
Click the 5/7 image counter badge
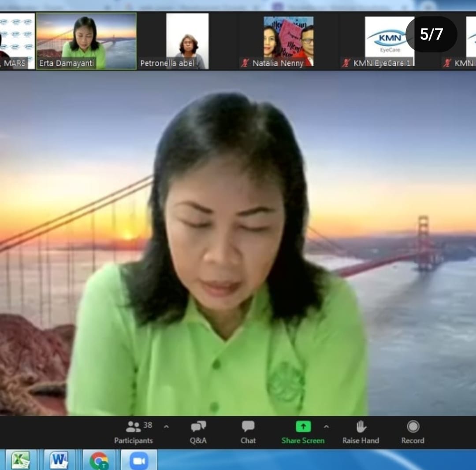pyautogui.click(x=431, y=34)
